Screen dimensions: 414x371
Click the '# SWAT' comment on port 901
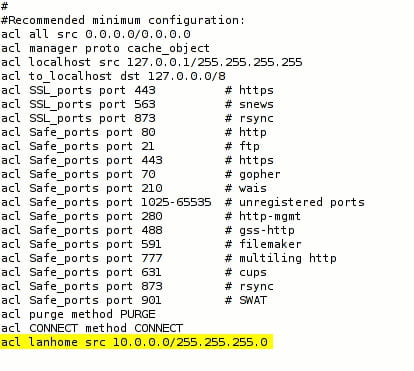(246, 300)
